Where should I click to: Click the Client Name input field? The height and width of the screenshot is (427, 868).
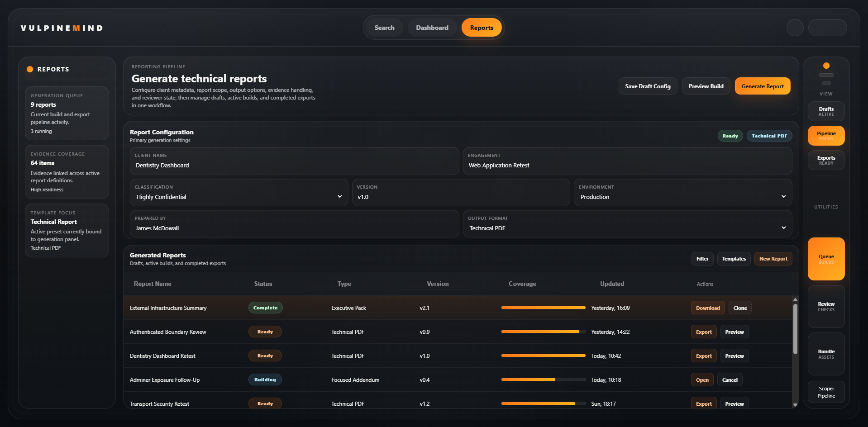pos(294,165)
